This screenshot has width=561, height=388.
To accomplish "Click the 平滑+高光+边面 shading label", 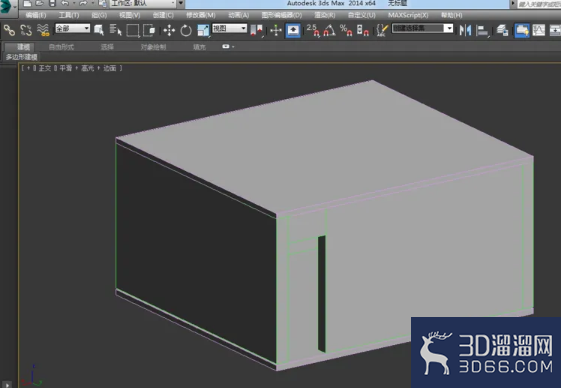I will pos(88,68).
